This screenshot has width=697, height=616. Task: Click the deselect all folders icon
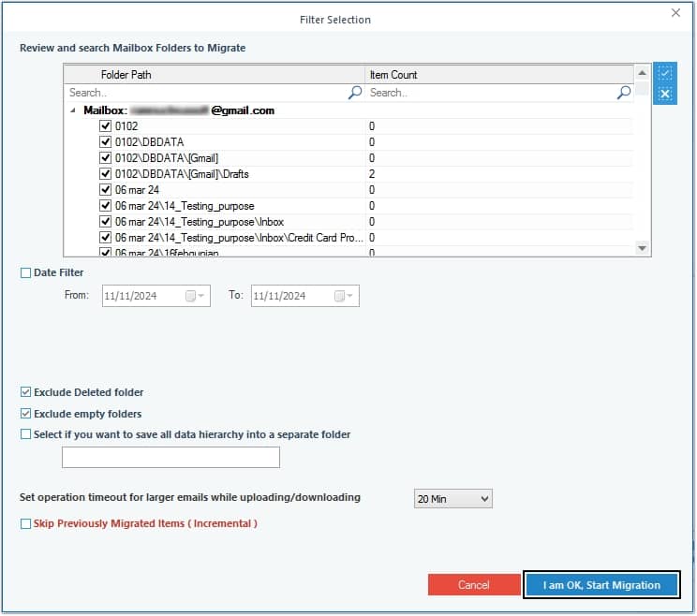[x=665, y=94]
